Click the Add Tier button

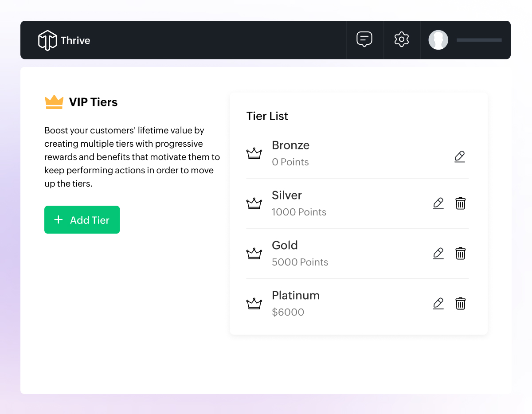(82, 219)
